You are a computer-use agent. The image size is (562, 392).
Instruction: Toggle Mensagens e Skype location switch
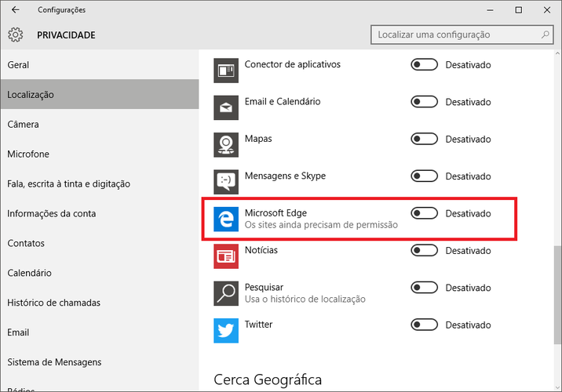[x=424, y=176]
